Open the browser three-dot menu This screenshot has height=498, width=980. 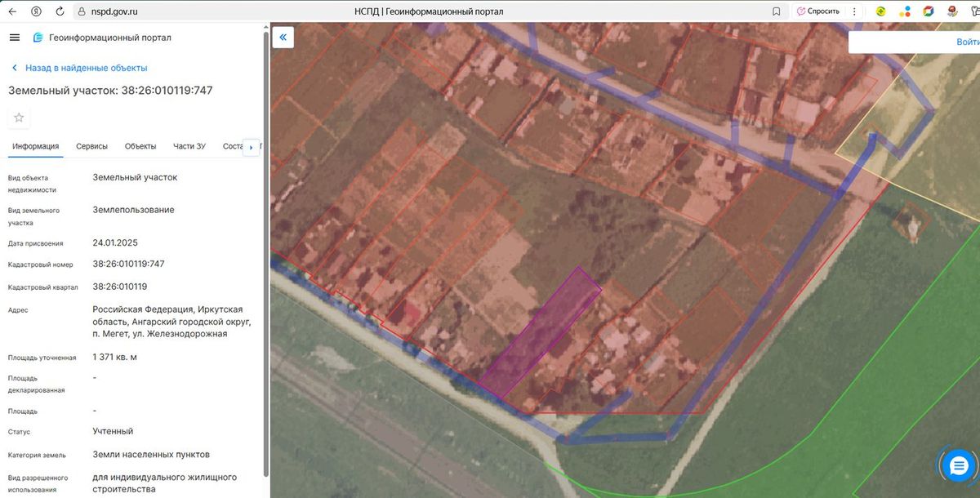(854, 11)
